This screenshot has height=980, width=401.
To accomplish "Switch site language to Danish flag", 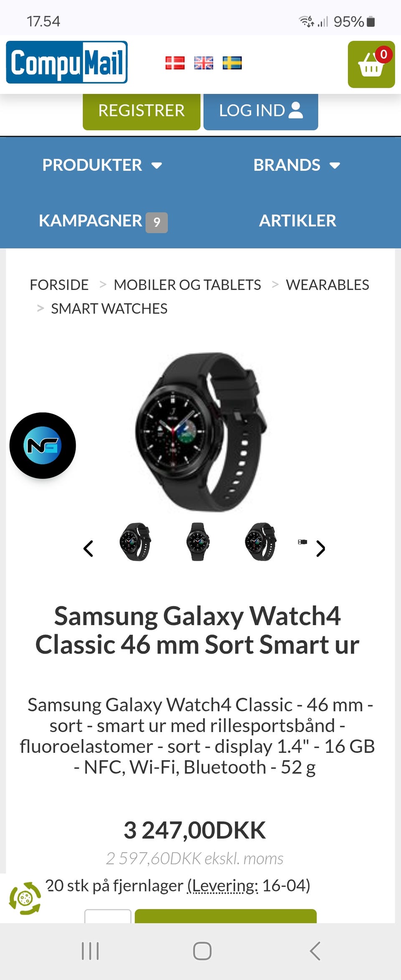I will pos(175,63).
